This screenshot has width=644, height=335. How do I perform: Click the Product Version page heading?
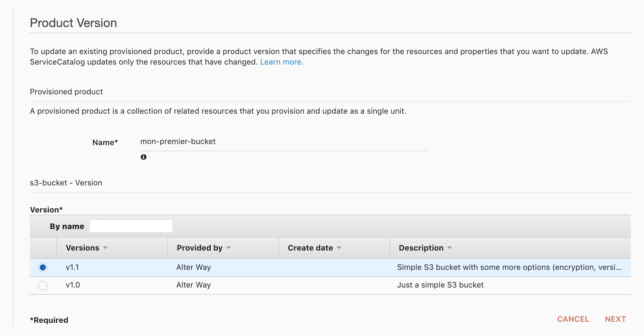[73, 23]
